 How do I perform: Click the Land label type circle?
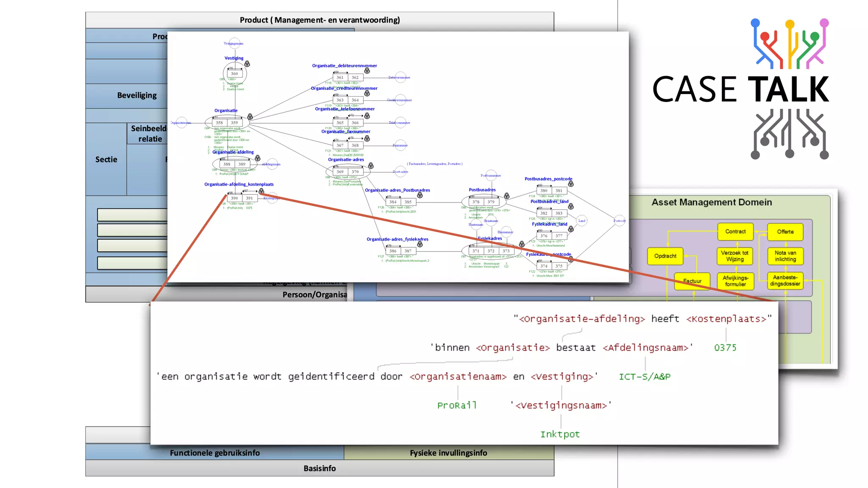(582, 221)
